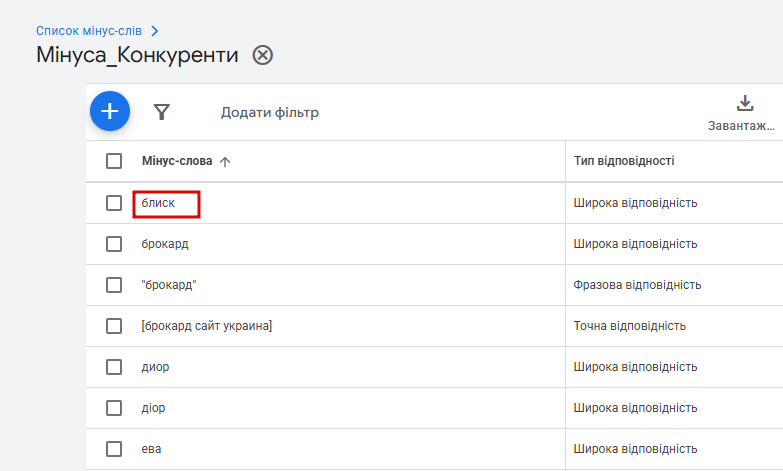
Task: Tick the checkbox for "брокард" phrase row
Action: pos(114,285)
